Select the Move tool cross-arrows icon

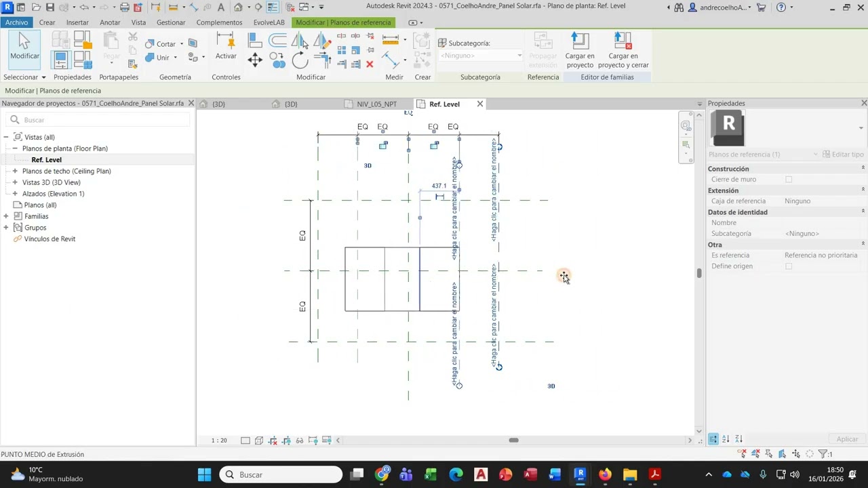click(x=255, y=60)
